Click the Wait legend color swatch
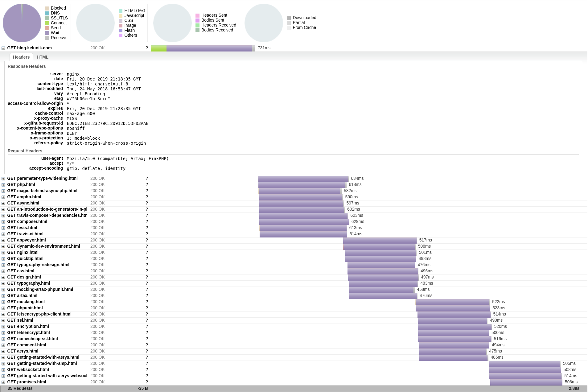 tap(47, 33)
